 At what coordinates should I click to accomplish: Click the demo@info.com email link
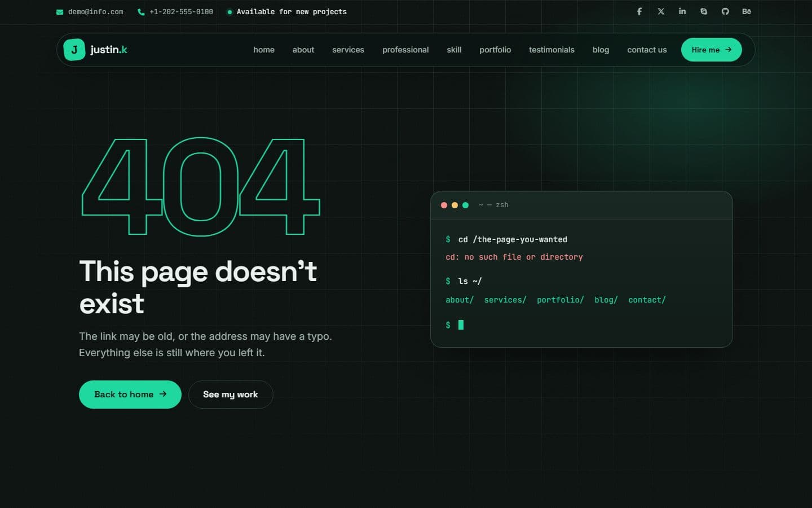pos(95,12)
